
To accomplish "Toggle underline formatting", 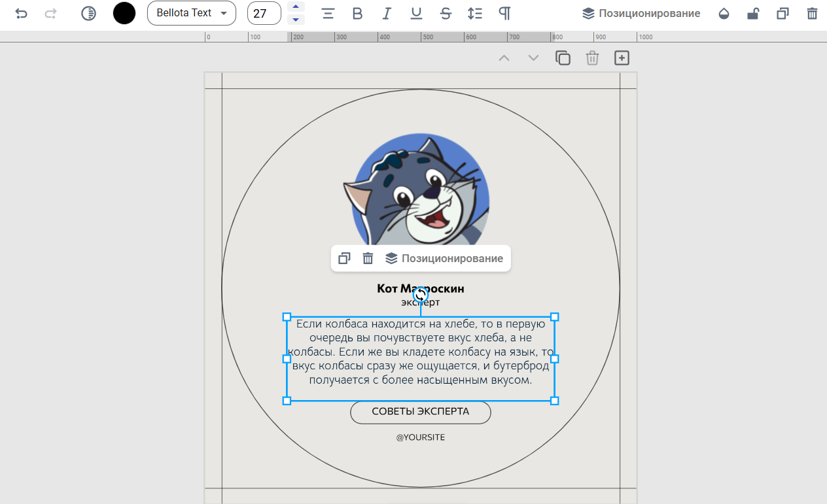I will [x=416, y=13].
